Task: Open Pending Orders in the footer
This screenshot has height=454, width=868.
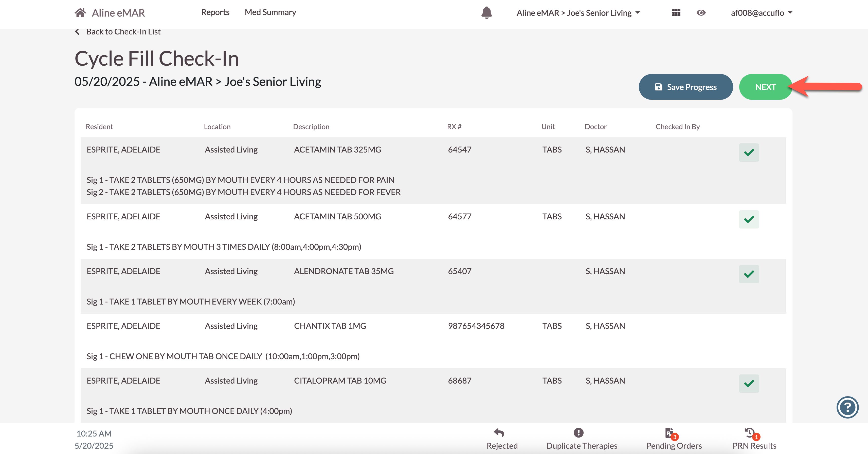Action: pos(674,439)
